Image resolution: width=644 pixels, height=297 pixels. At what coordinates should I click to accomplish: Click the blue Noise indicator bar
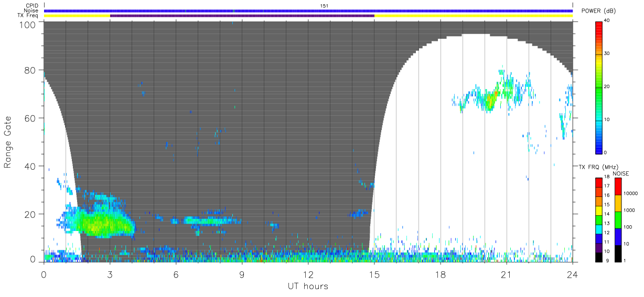(308, 10)
